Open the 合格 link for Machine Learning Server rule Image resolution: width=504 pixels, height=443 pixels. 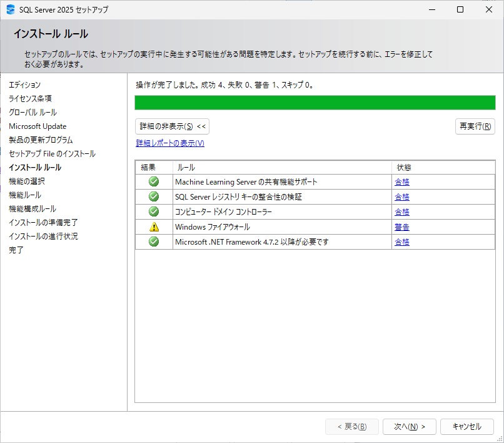pyautogui.click(x=401, y=181)
